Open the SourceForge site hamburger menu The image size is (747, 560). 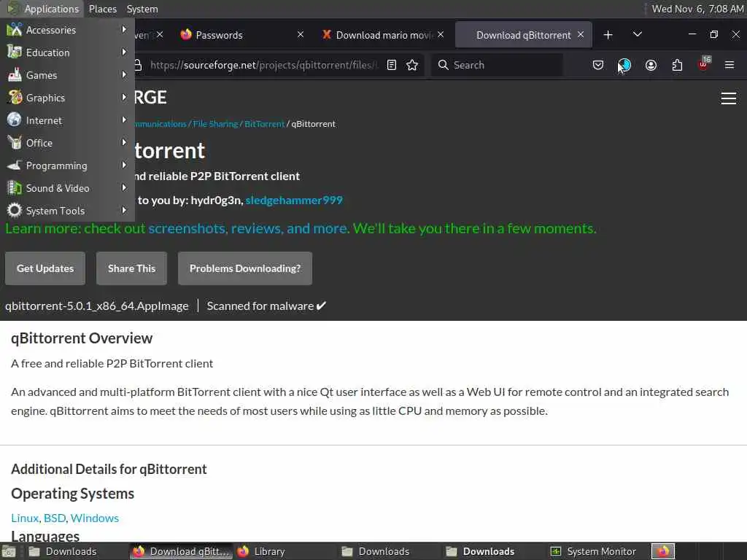[729, 98]
